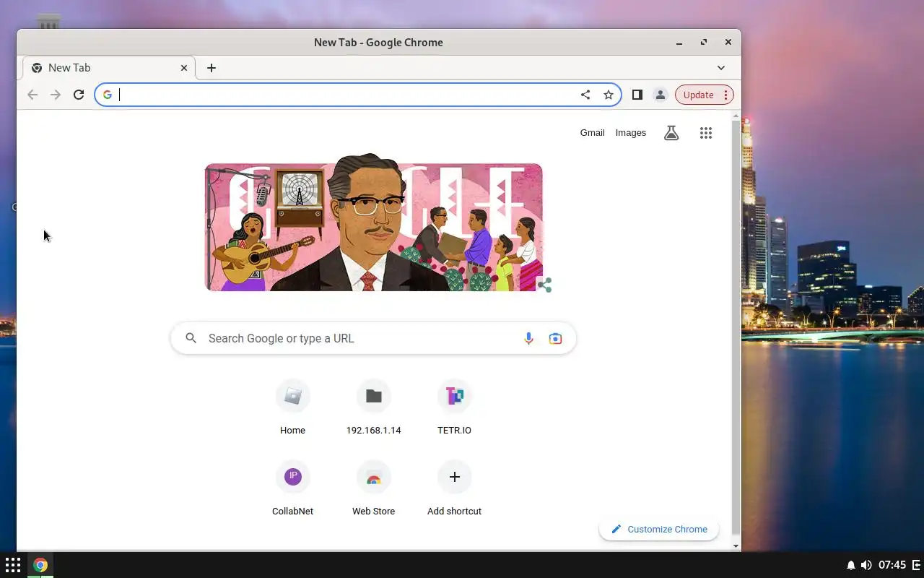Click the Google Doodle illustration

[373, 223]
